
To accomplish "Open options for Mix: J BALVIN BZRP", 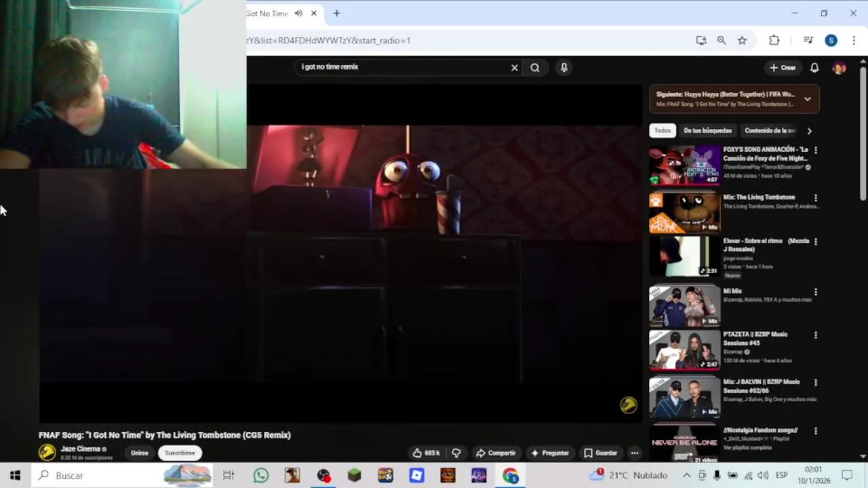I will 816,382.
